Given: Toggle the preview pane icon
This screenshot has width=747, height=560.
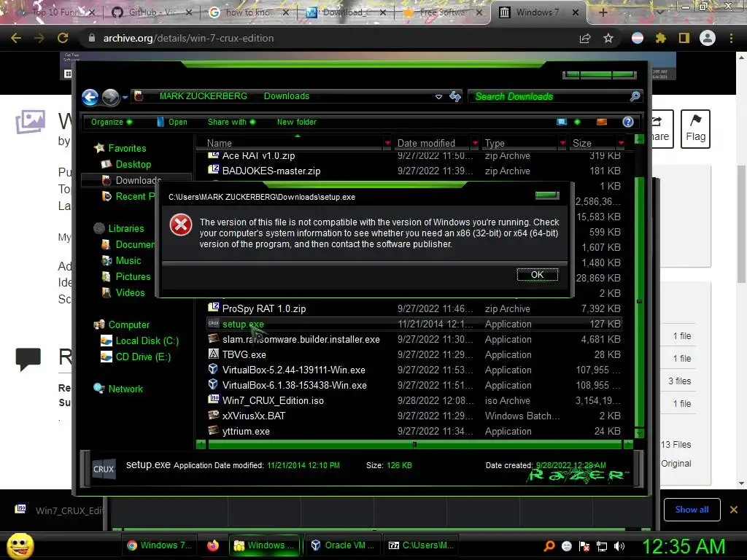Looking at the screenshot, I should [602, 122].
